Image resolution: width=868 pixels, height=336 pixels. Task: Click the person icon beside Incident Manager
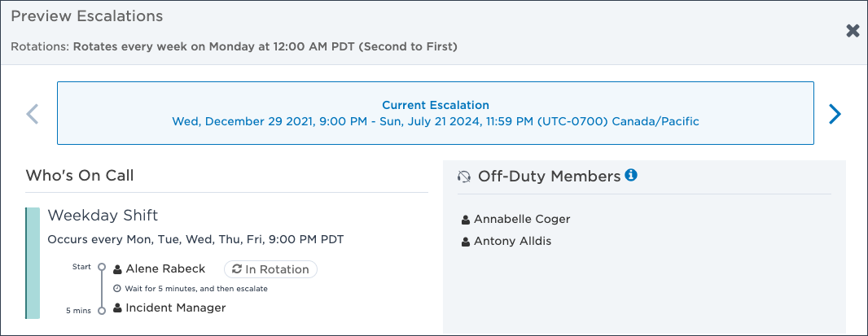pos(117,308)
